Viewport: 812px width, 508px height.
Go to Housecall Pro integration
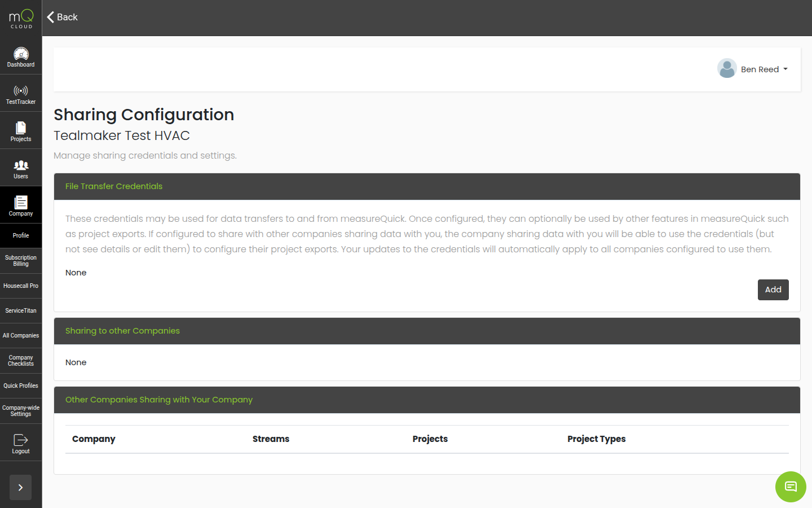[x=21, y=285]
